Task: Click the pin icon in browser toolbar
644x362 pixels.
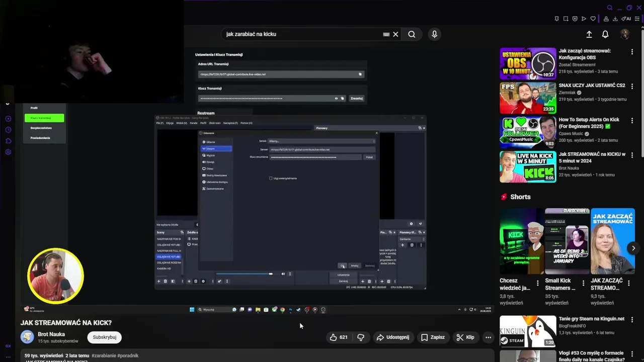Action: tap(556, 19)
